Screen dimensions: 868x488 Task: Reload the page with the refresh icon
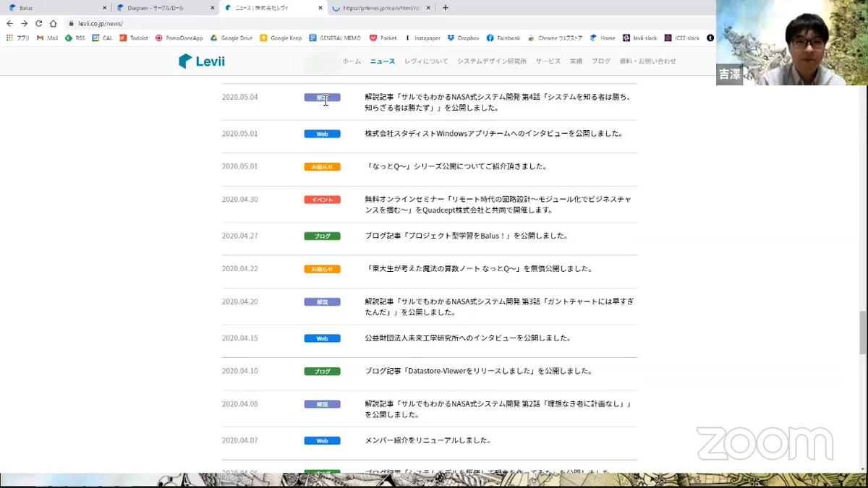[38, 23]
